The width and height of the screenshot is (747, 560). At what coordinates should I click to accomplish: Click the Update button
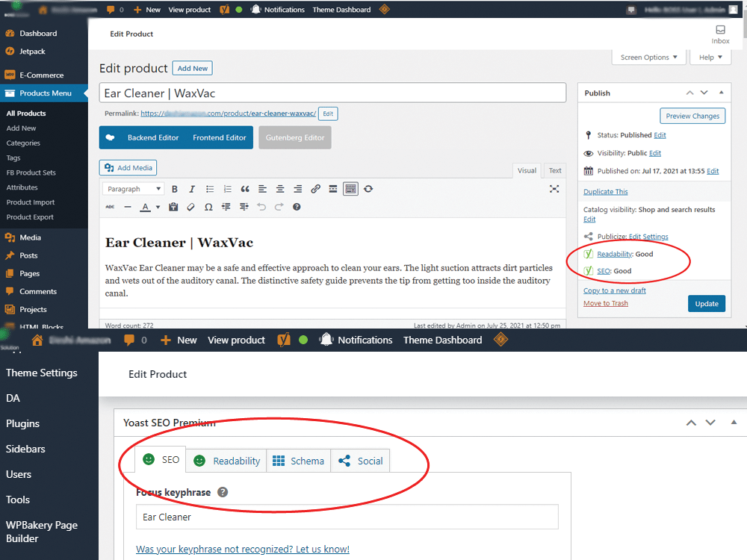(x=707, y=304)
